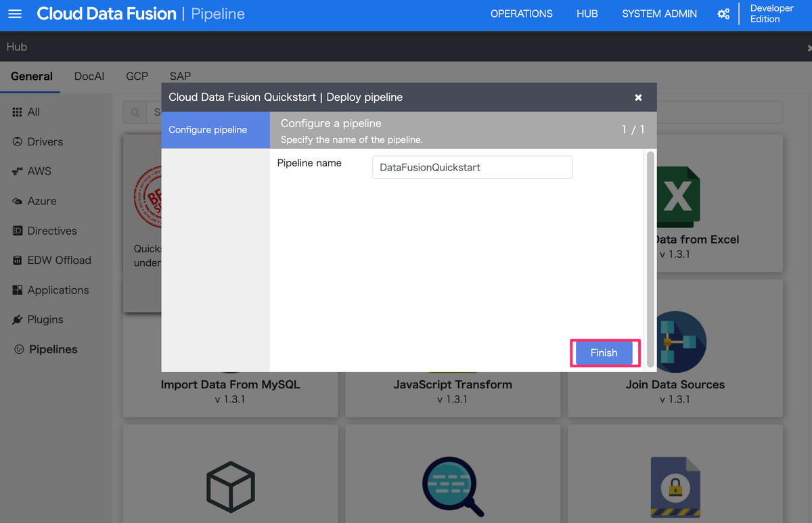The width and height of the screenshot is (812, 523).
Task: Click the "1 / 1" step counter
Action: 633,130
